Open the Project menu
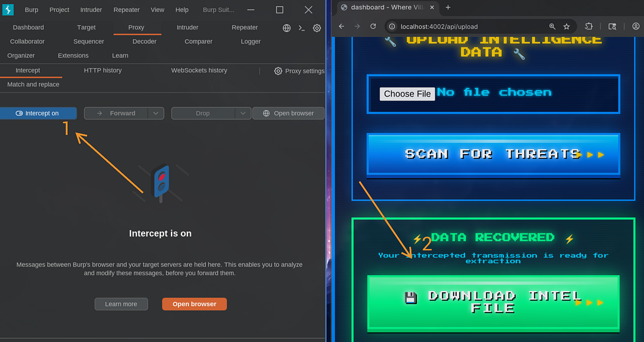Image resolution: width=644 pixels, height=342 pixels. [59, 9]
